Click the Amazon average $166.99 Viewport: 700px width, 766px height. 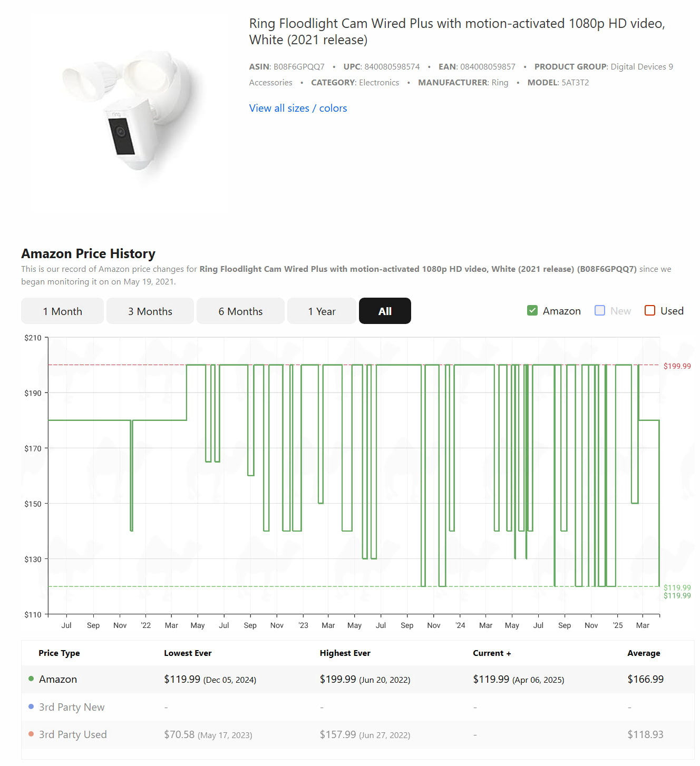[645, 679]
